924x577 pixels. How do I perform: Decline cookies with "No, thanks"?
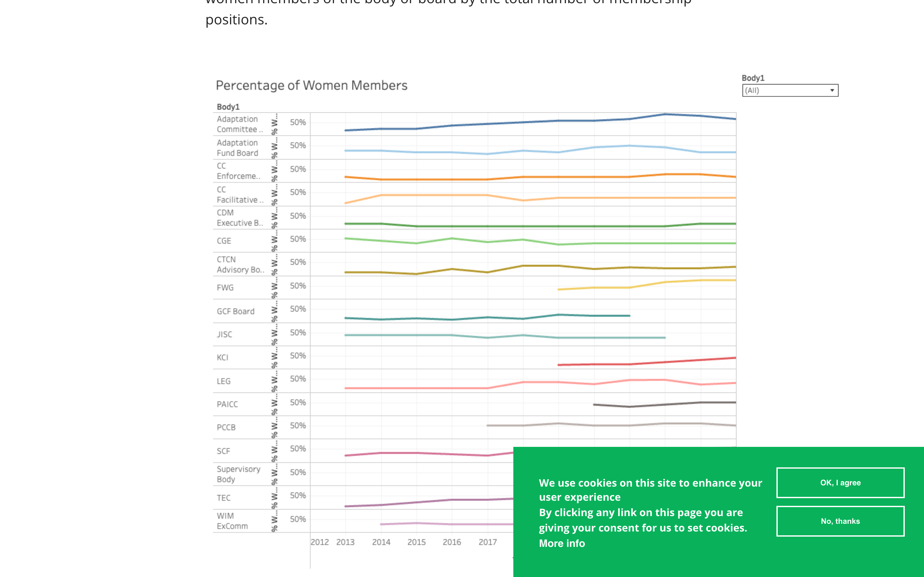click(x=840, y=521)
